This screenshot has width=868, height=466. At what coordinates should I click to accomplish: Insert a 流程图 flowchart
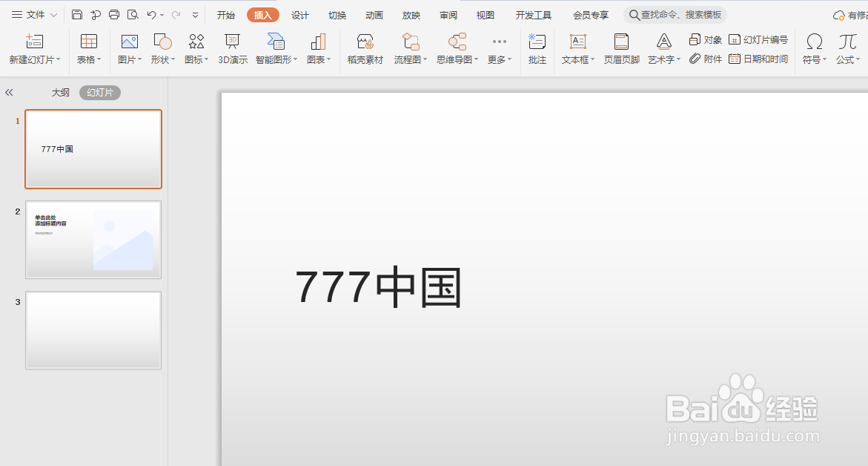click(x=408, y=48)
